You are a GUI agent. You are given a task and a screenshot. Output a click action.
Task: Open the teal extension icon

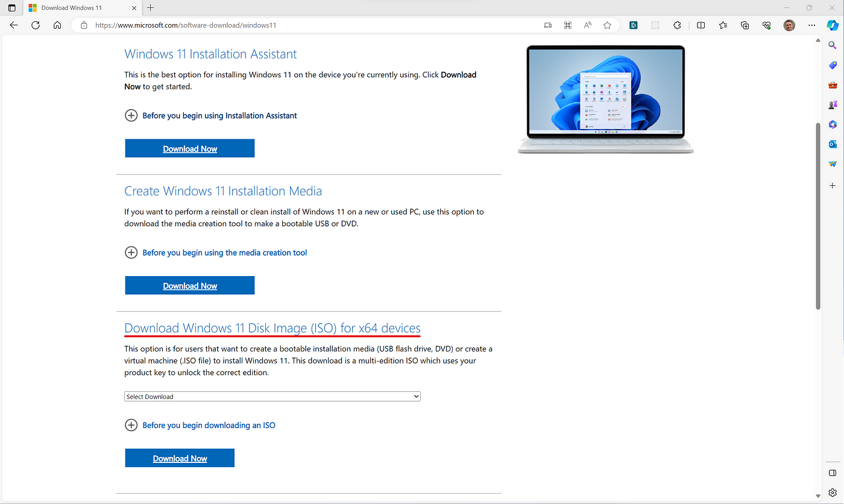point(634,25)
